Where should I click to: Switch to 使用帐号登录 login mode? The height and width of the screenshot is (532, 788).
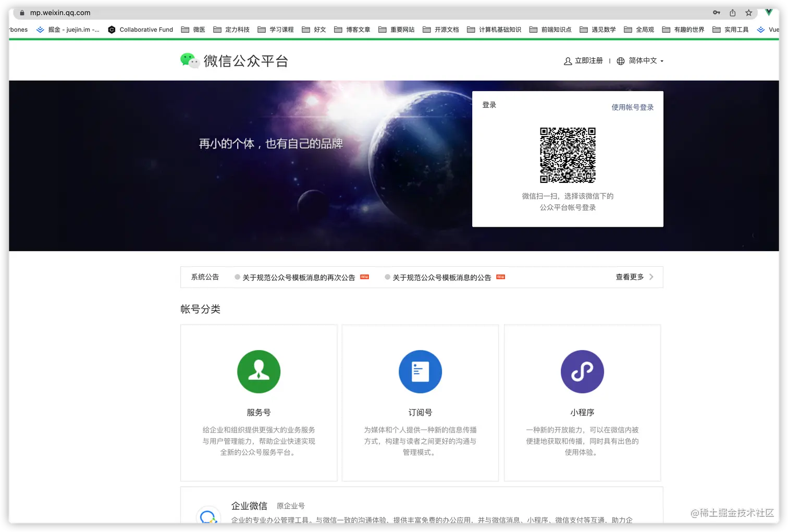pos(632,107)
